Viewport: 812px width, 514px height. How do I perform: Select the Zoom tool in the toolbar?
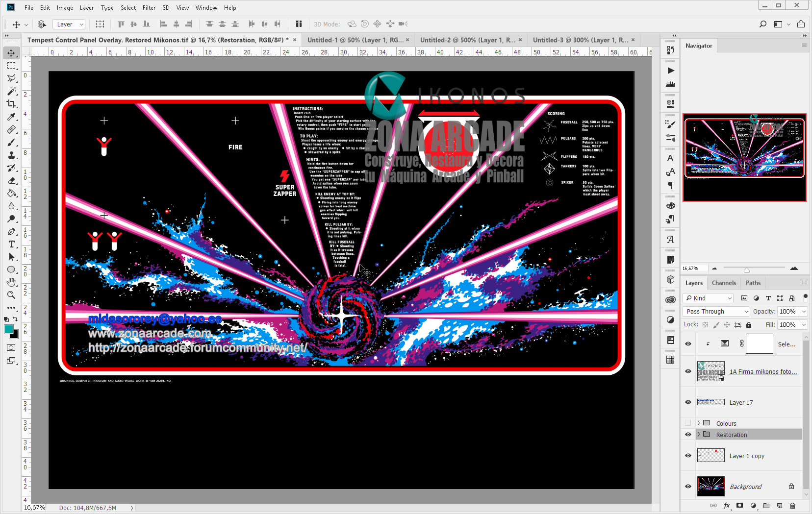(11, 295)
